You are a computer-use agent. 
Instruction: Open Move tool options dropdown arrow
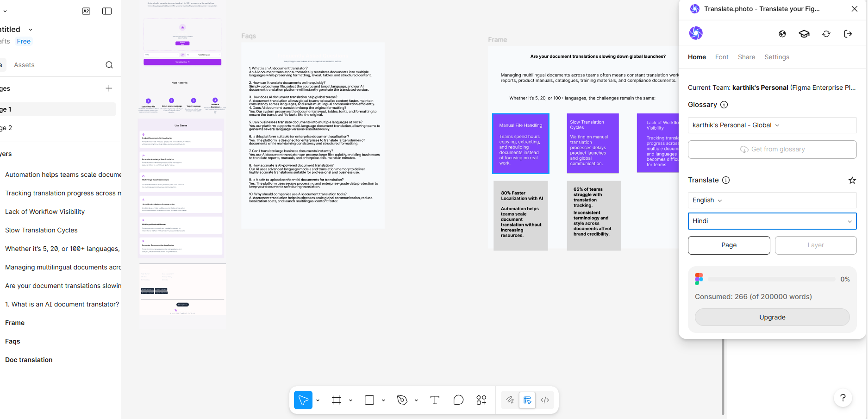318,400
